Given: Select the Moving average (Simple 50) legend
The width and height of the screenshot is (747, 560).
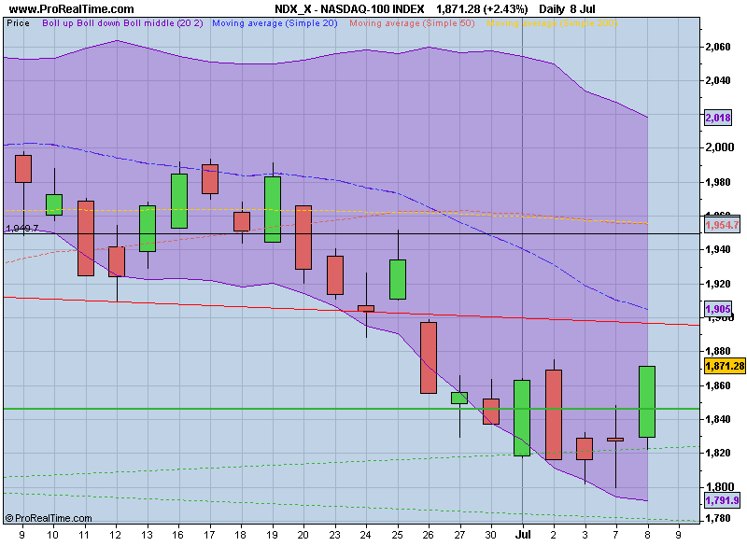Looking at the screenshot, I should 412,22.
